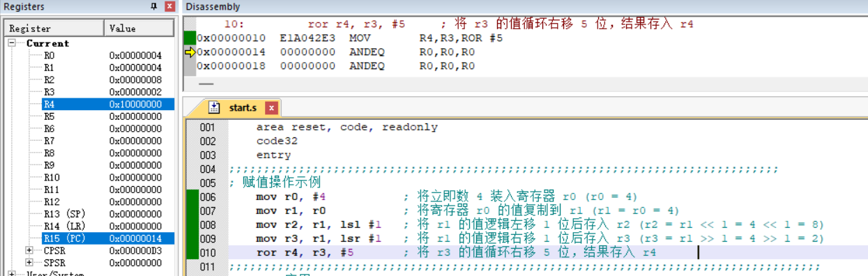Click CPSR value 0x000000D3
The width and height of the screenshot is (868, 276).
click(135, 250)
